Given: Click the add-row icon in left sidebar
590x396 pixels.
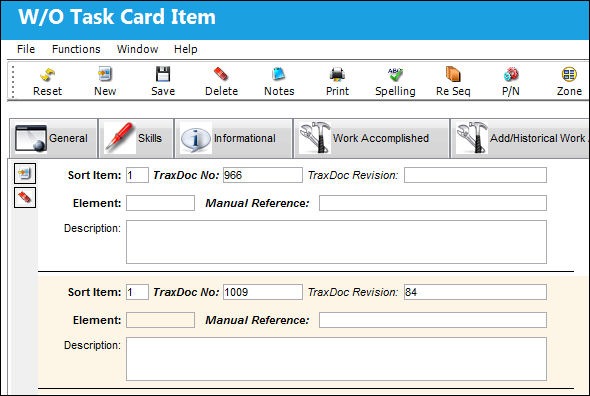Looking at the screenshot, I should [x=25, y=174].
